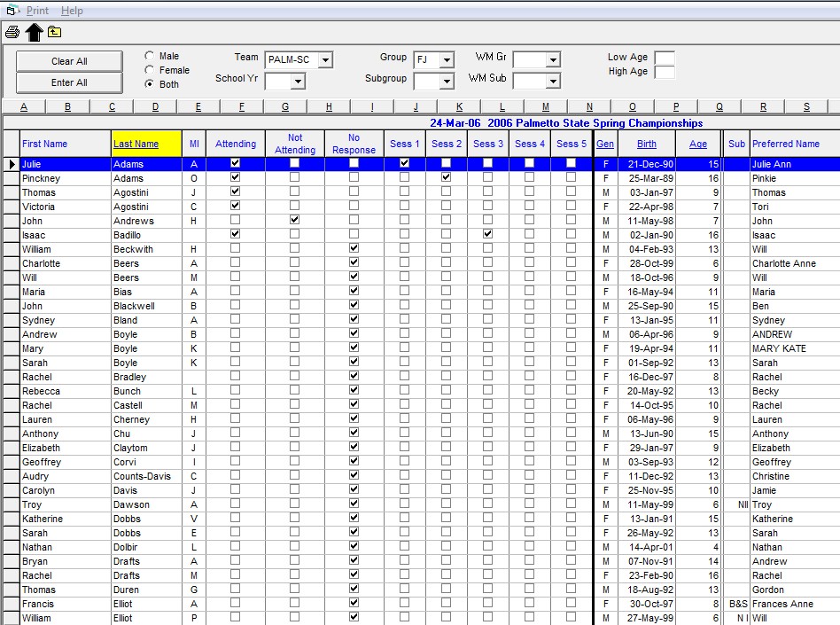Click the yellow folder-up icon

click(55, 32)
